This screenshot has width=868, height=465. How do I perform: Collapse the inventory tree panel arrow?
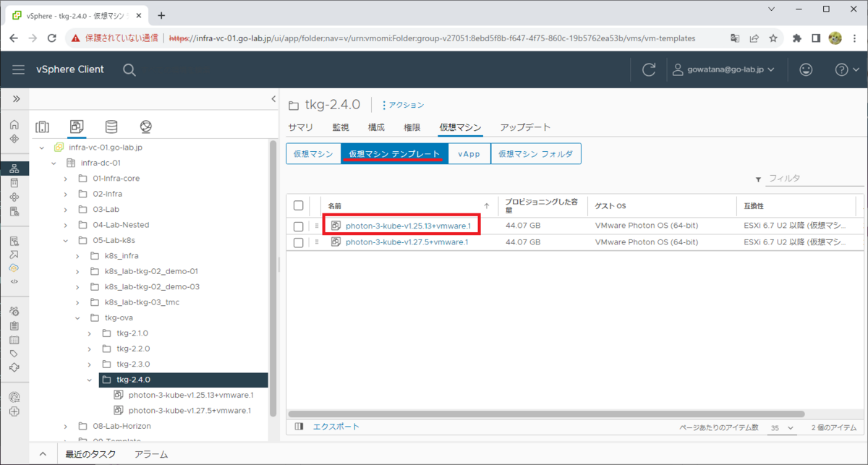(273, 99)
